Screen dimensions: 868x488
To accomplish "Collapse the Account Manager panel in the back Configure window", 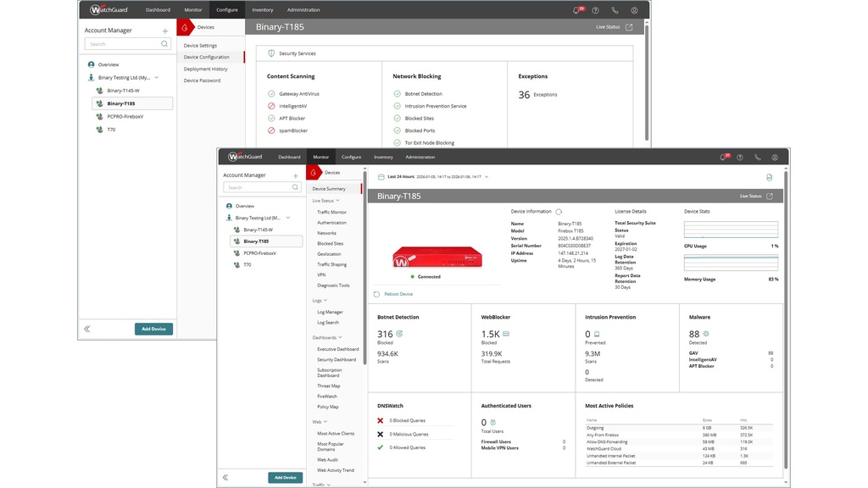I will pos(87,329).
